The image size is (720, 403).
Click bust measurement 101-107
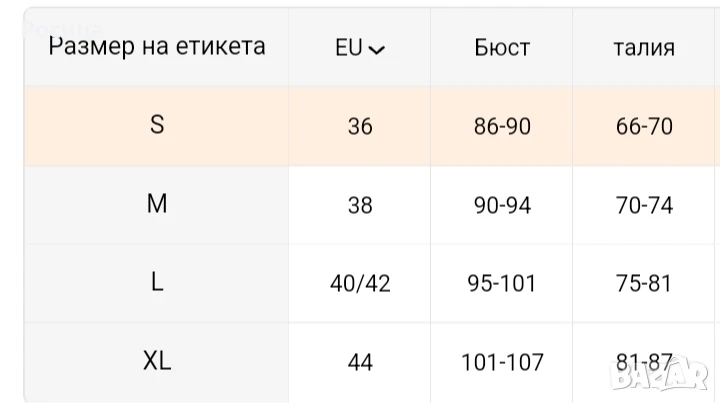point(502,362)
